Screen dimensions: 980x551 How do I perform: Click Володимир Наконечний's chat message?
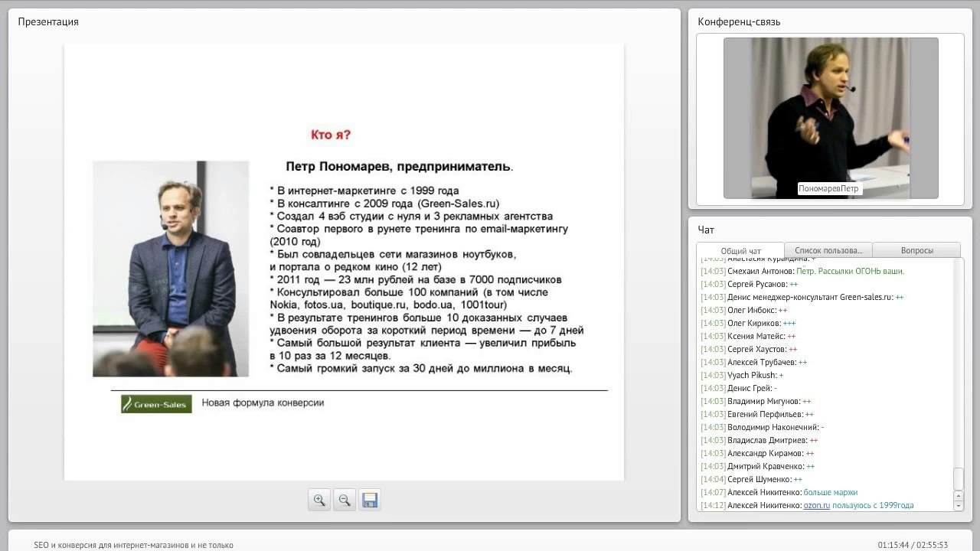762,427
